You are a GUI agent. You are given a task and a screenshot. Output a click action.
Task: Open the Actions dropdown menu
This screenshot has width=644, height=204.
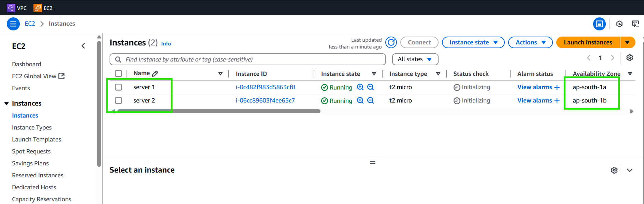pos(530,42)
